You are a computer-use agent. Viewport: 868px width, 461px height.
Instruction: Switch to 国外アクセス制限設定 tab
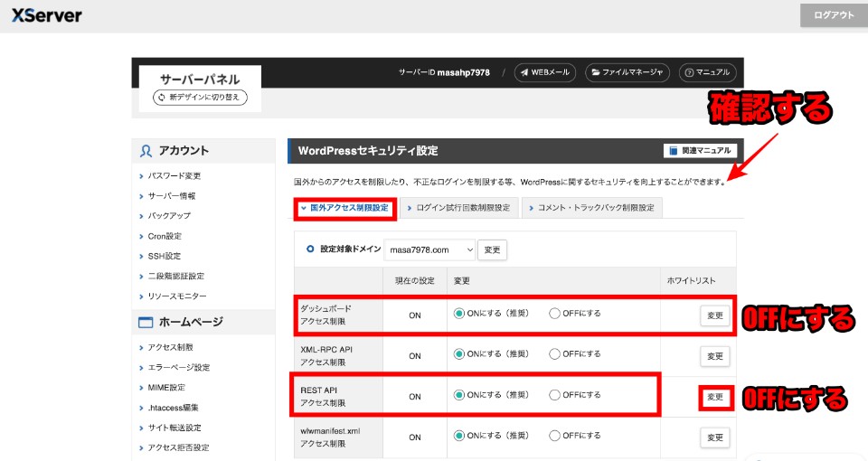[x=345, y=208]
